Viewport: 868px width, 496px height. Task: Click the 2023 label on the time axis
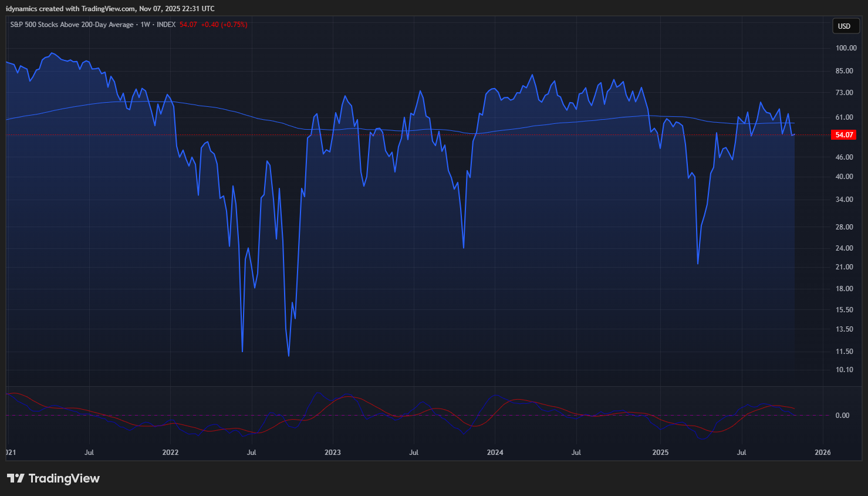coord(333,453)
